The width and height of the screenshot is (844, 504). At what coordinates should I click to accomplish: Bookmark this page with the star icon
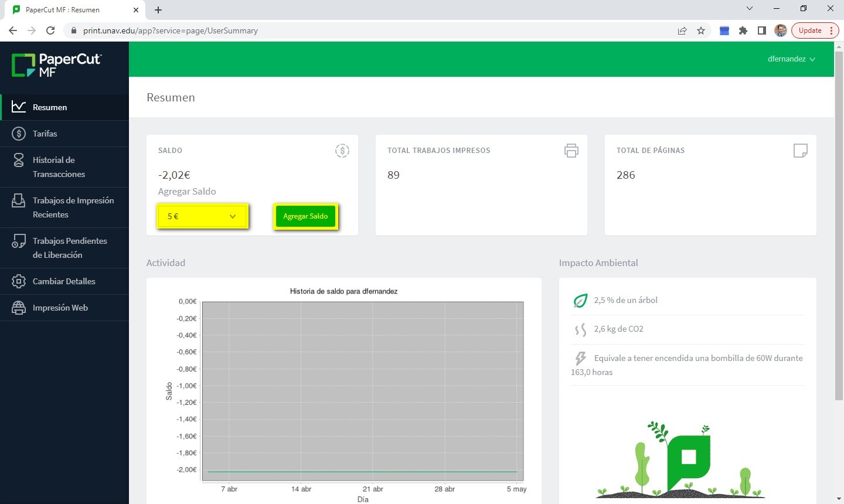pyautogui.click(x=701, y=30)
